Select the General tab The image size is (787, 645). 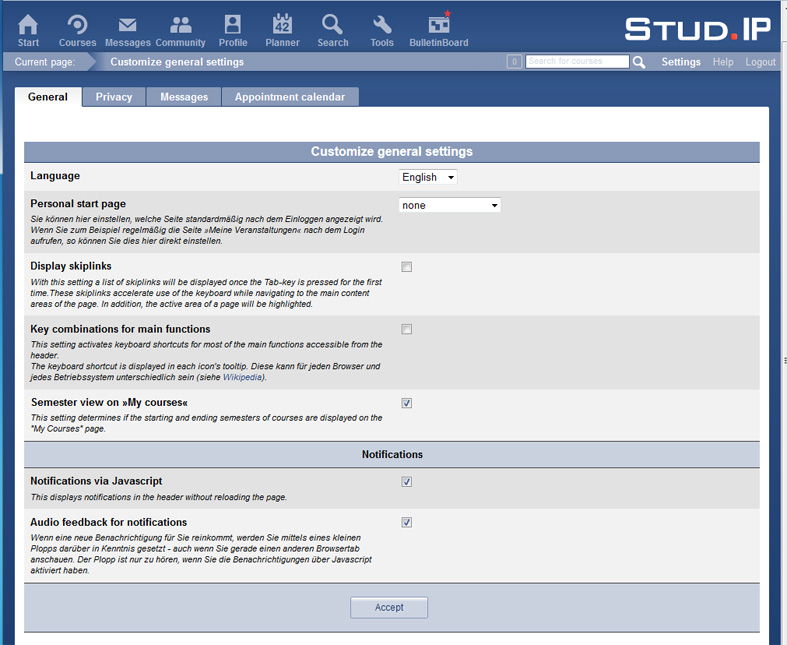(48, 97)
